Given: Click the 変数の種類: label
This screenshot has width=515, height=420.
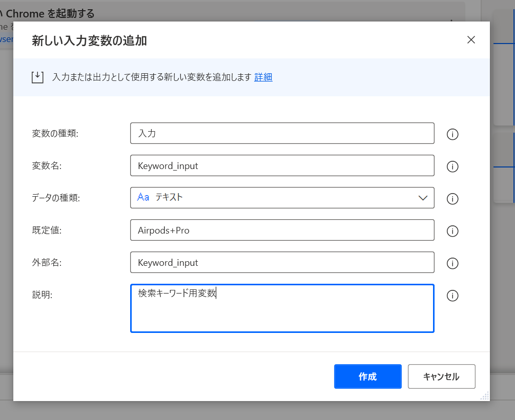Looking at the screenshot, I should coord(55,133).
